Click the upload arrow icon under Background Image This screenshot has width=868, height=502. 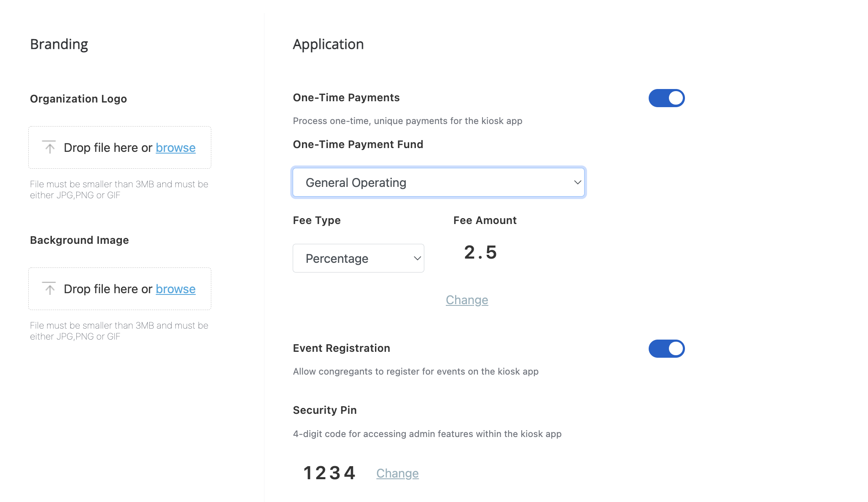[49, 289]
